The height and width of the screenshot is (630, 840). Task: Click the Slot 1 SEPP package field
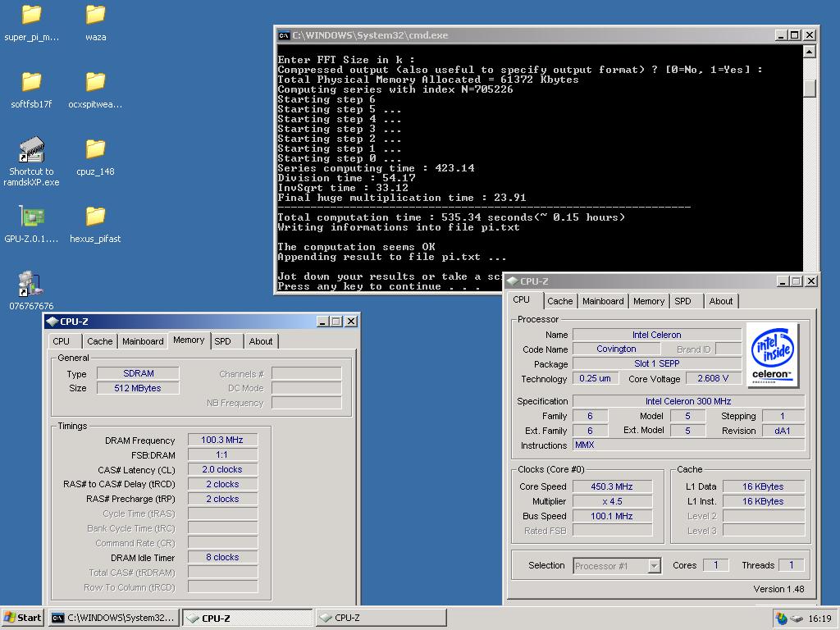(x=657, y=363)
